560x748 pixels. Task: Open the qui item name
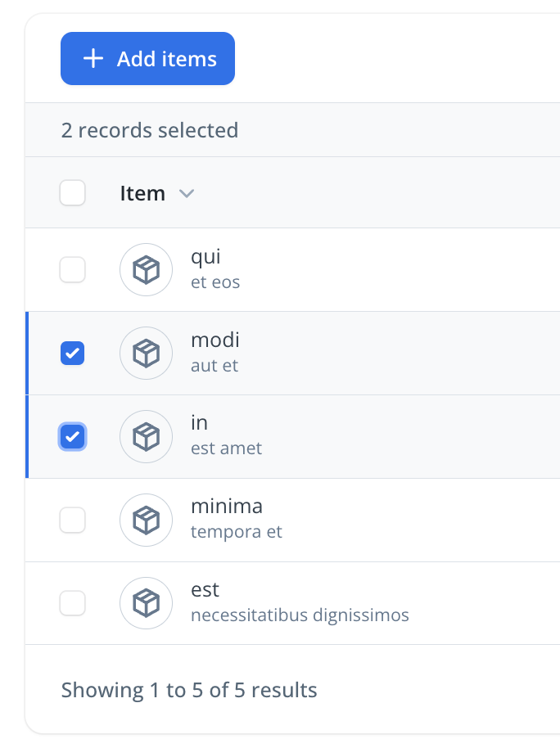coord(205,257)
